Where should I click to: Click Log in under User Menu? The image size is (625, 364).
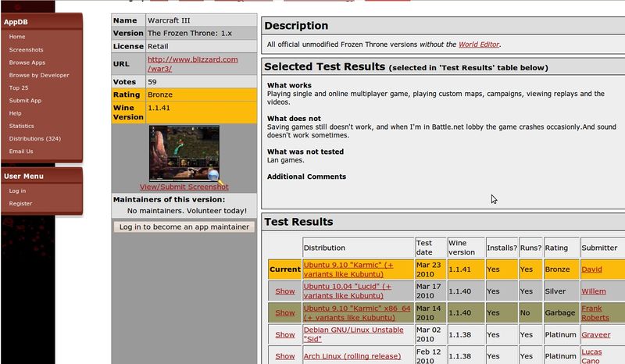(17, 191)
